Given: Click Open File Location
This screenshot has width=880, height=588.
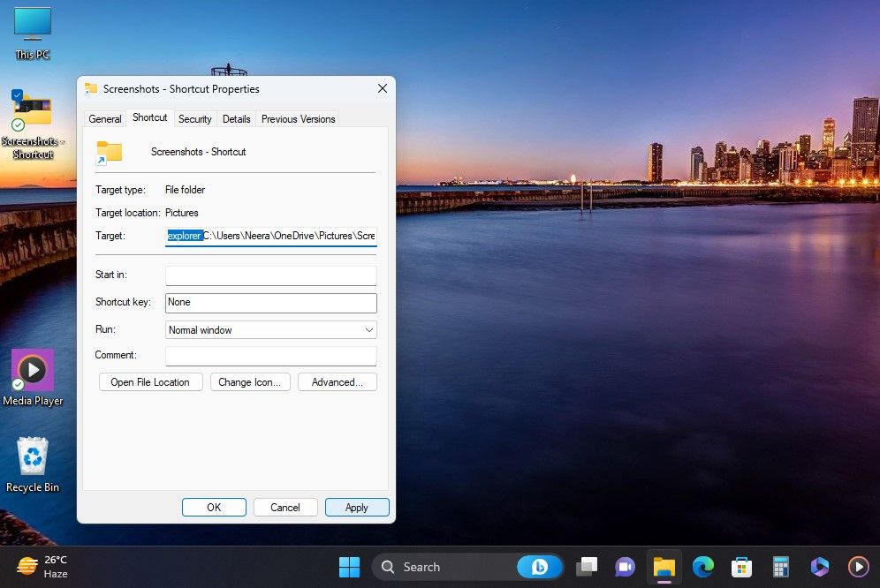Looking at the screenshot, I should click(x=150, y=381).
